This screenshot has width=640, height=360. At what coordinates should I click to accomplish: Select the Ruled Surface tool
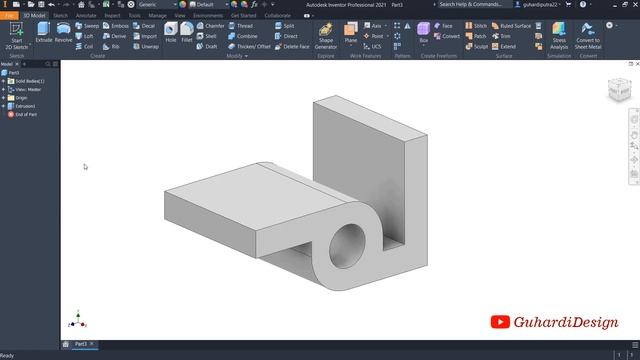click(511, 26)
